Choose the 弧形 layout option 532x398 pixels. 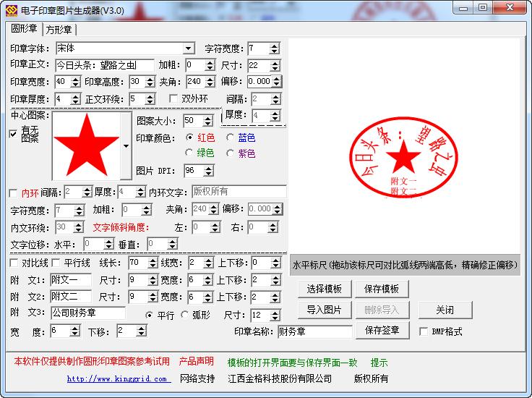pyautogui.click(x=184, y=315)
